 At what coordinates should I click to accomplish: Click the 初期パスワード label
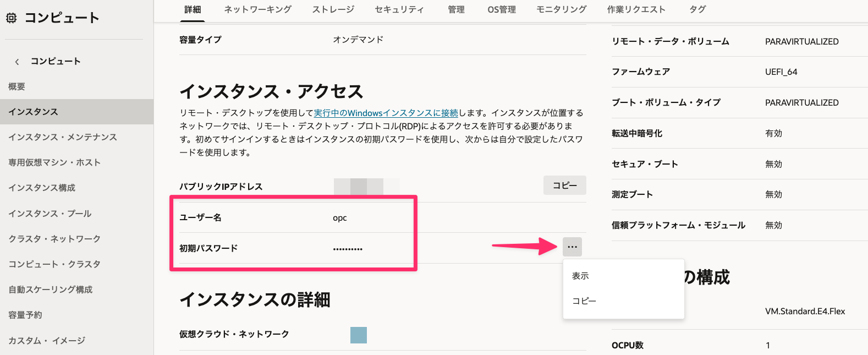tap(208, 248)
